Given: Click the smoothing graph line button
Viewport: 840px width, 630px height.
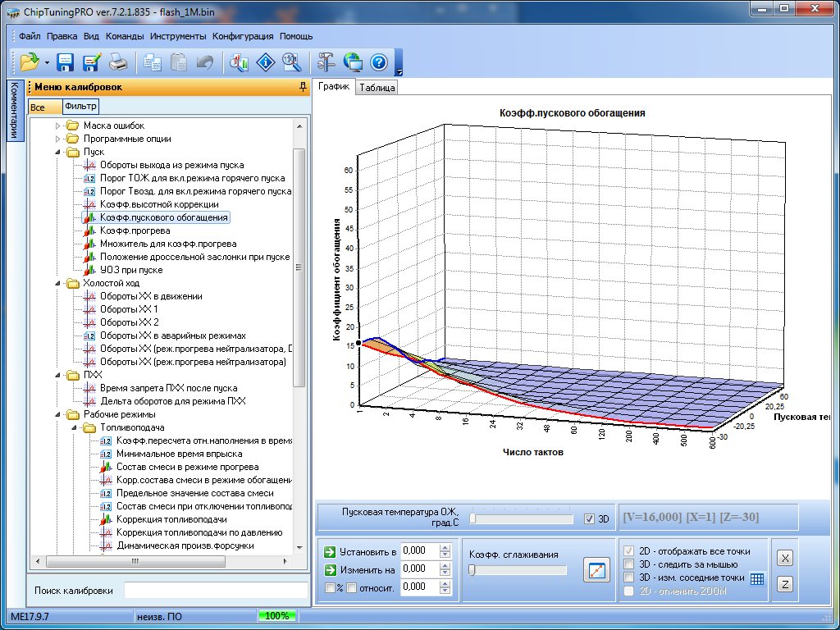Looking at the screenshot, I should (x=596, y=569).
